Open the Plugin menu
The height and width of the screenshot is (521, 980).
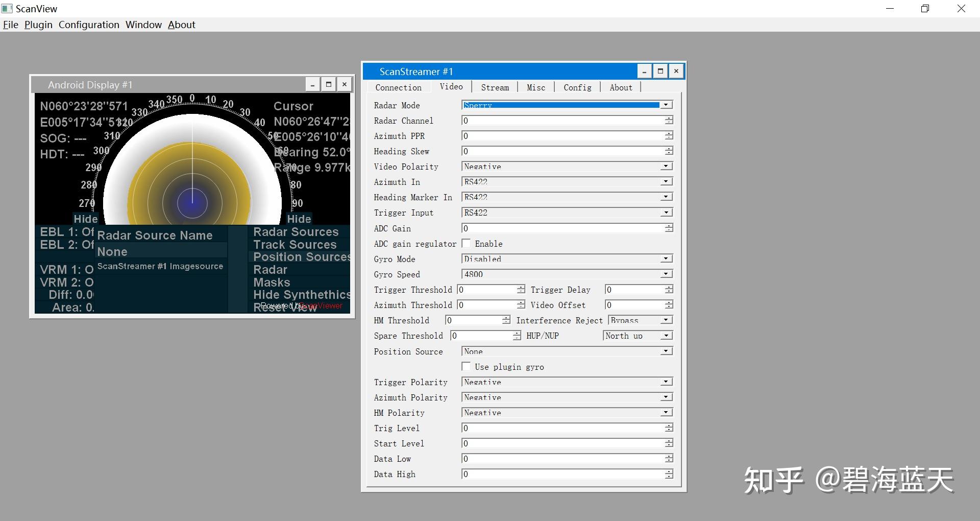pyautogui.click(x=38, y=25)
